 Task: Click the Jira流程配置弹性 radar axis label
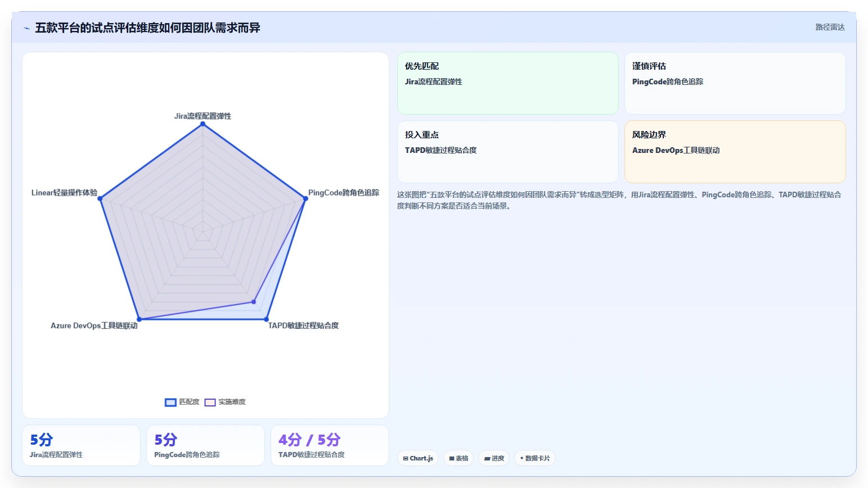[x=203, y=116]
